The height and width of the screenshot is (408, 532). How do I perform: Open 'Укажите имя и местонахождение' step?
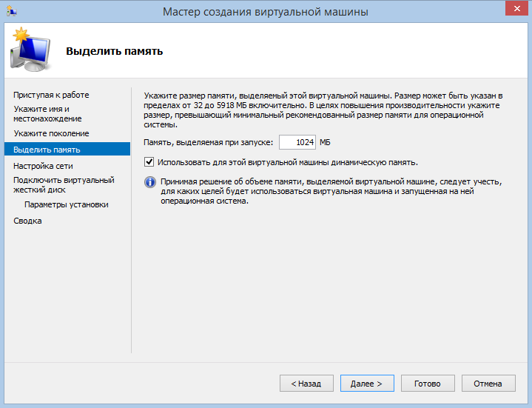[47, 113]
